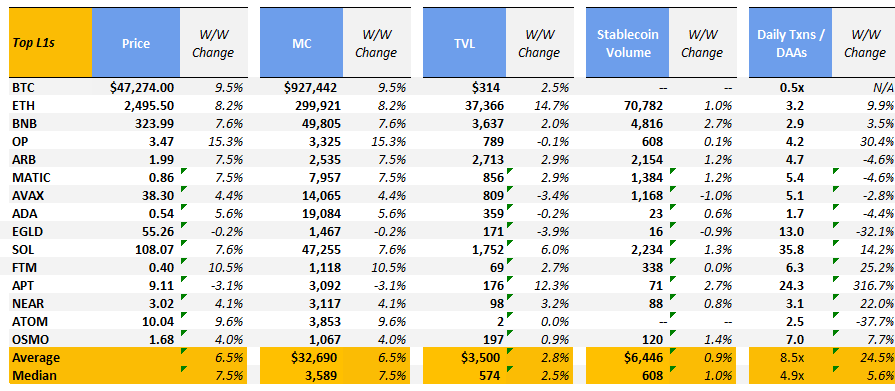Click SOL price cell 108.07
This screenshot has height=391, width=895.
[x=155, y=250]
